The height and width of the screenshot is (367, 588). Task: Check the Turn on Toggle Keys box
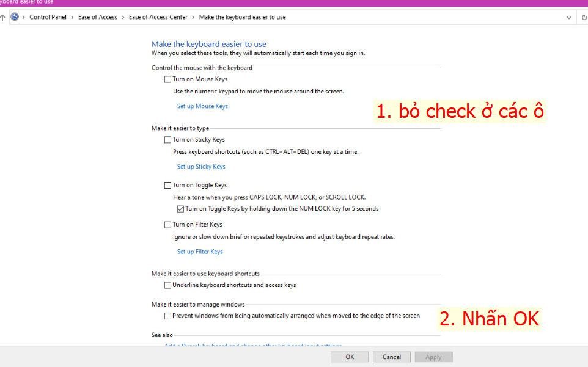[167, 186]
